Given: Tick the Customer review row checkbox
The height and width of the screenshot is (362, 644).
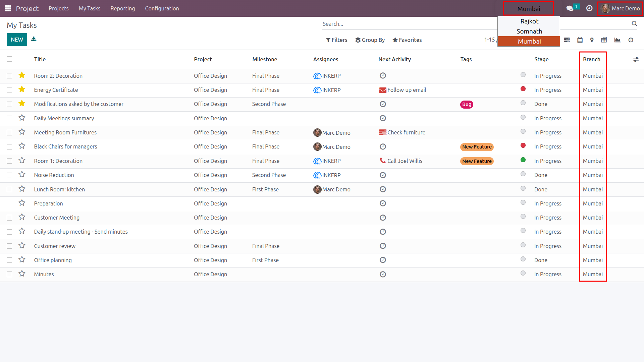Looking at the screenshot, I should [x=9, y=246].
